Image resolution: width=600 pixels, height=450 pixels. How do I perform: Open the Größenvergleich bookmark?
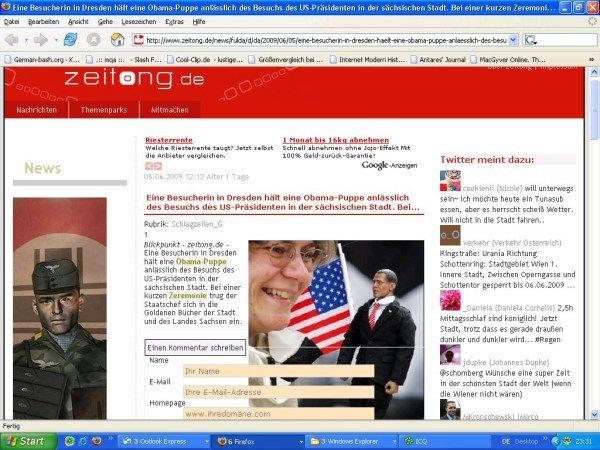pyautogui.click(x=286, y=59)
